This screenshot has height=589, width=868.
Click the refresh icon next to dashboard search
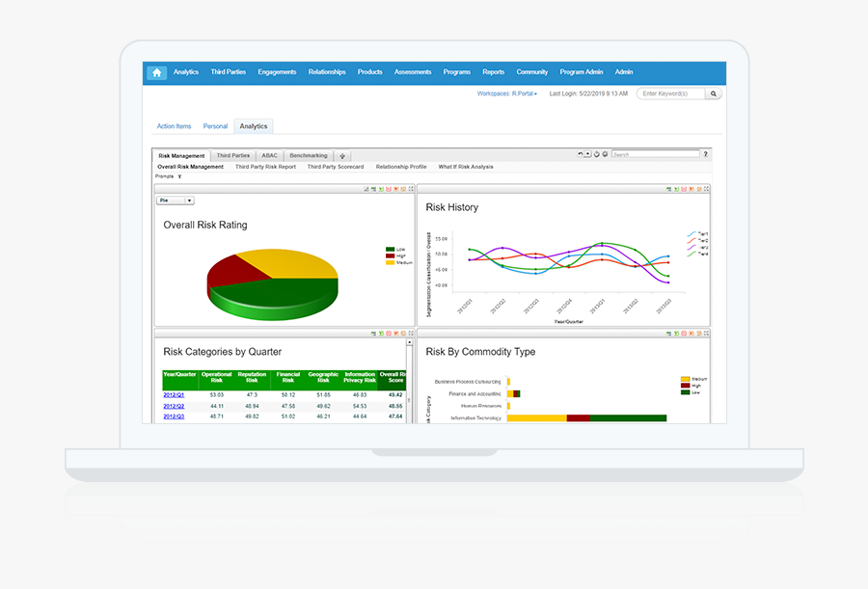click(x=597, y=154)
